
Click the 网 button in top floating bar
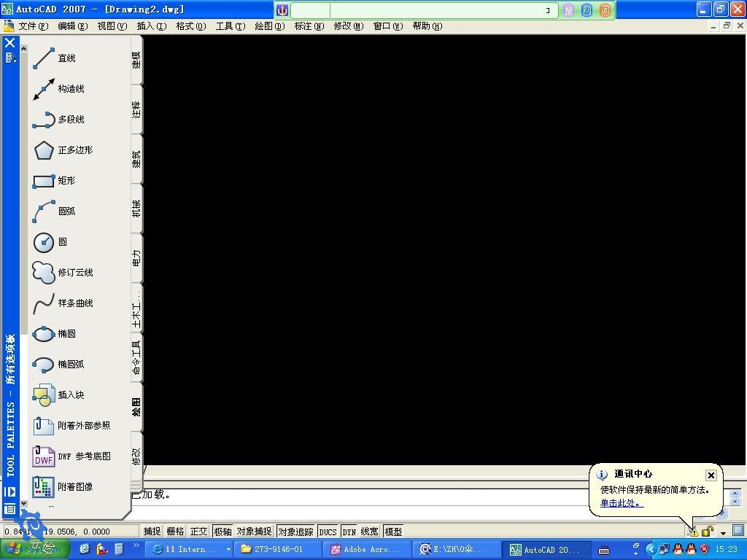click(x=587, y=10)
